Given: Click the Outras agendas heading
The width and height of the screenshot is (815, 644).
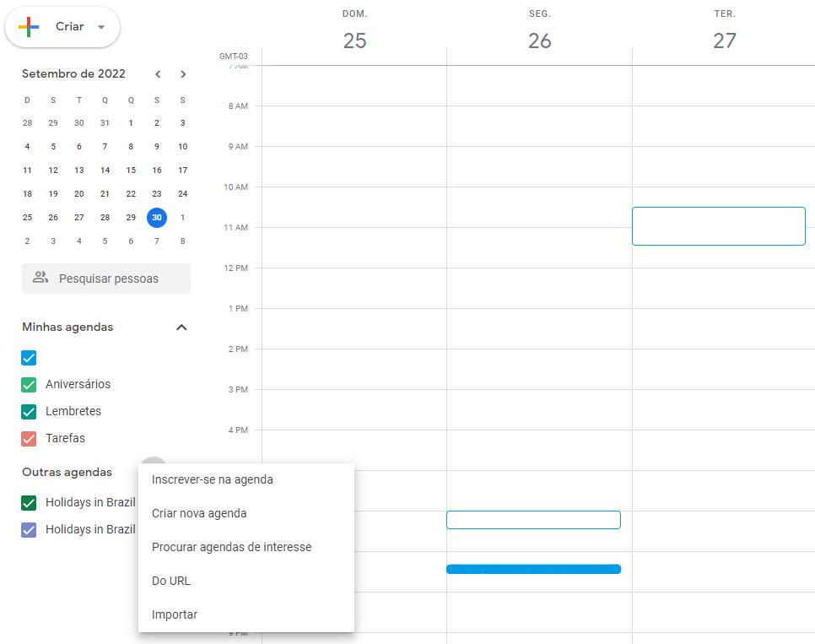Looking at the screenshot, I should tap(67, 473).
